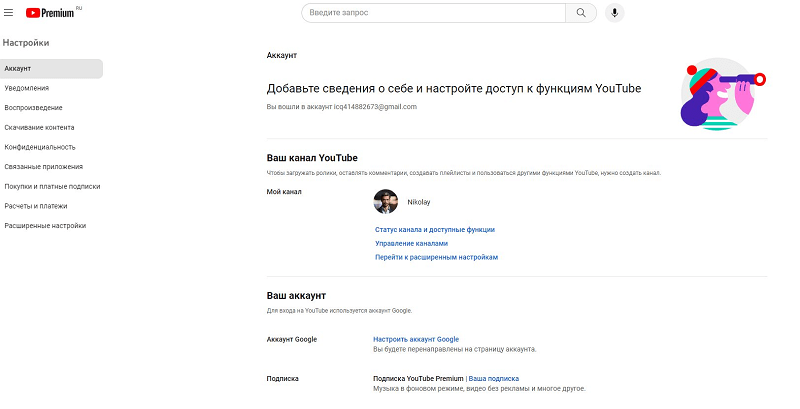This screenshot has height=409, width=800.
Task: Click the Ваш канал YouTube heading
Action: 312,158
